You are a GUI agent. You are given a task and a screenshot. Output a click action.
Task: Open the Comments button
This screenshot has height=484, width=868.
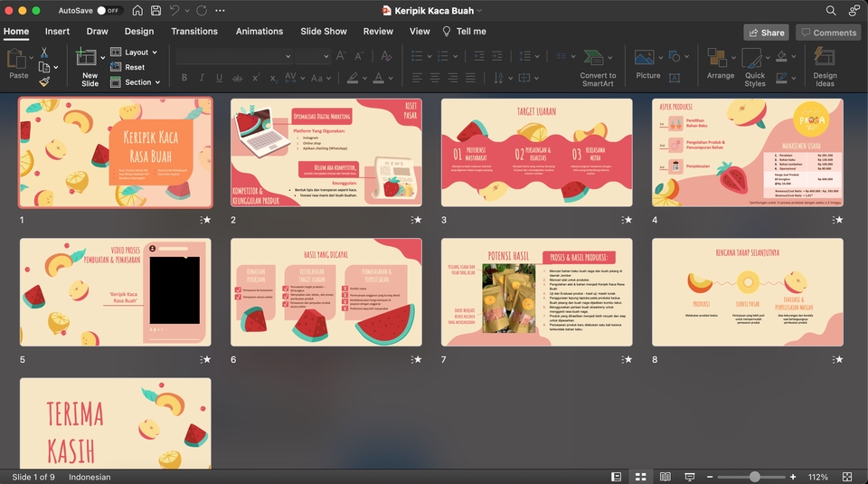tap(829, 33)
